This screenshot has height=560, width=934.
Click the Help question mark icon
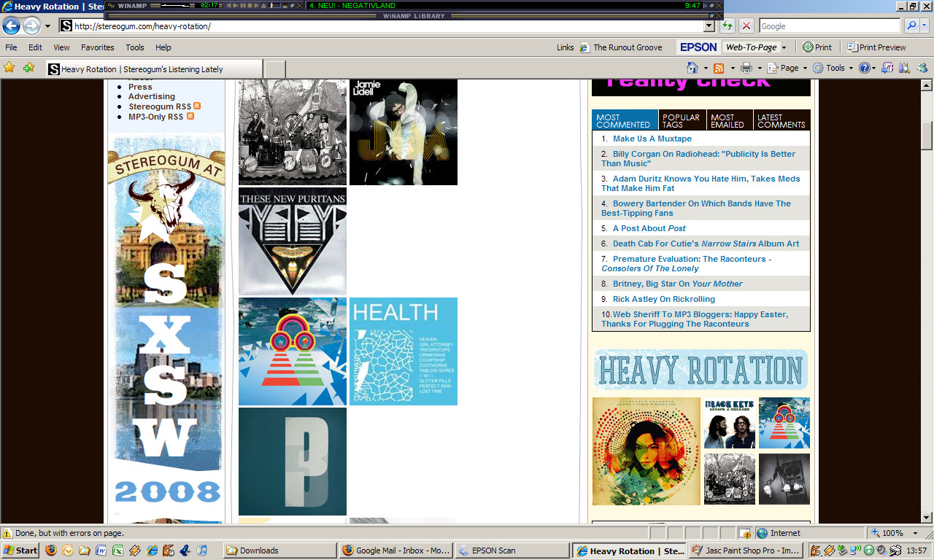click(864, 68)
